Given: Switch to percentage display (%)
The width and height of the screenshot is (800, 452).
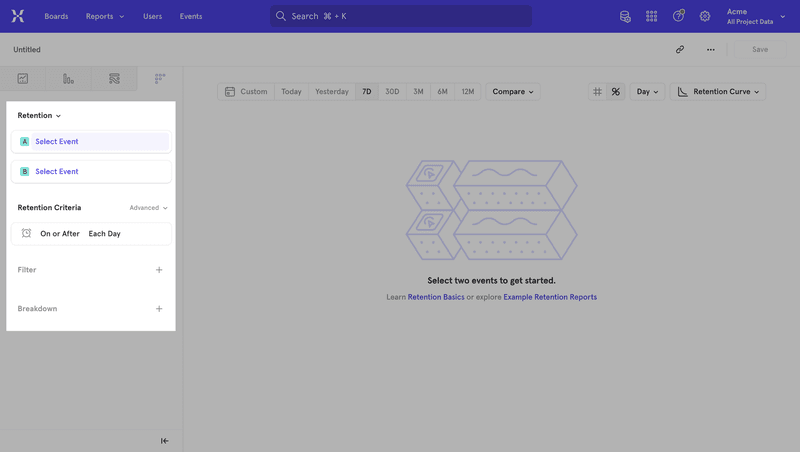Looking at the screenshot, I should tap(616, 92).
